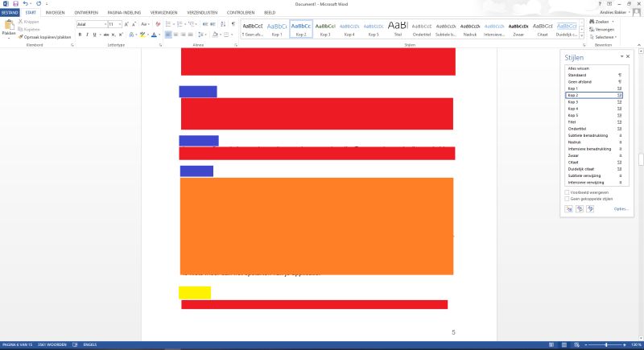Open the Zoeken dropdown arrow
This screenshot has height=350, width=644.
pyautogui.click(x=613, y=22)
